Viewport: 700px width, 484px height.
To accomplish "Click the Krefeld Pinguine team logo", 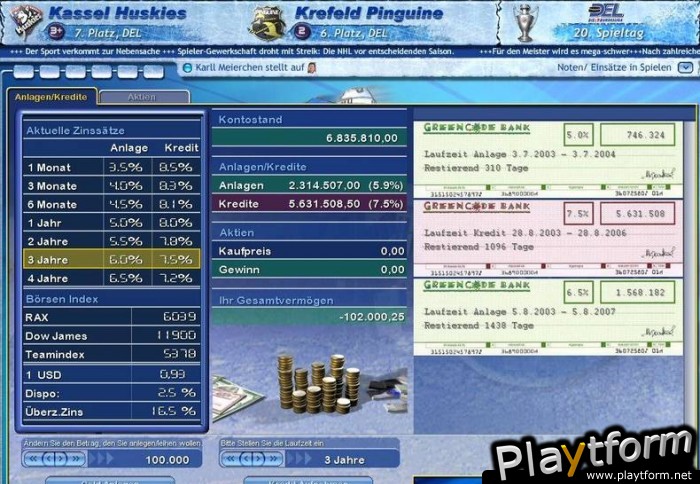I will coord(267,23).
